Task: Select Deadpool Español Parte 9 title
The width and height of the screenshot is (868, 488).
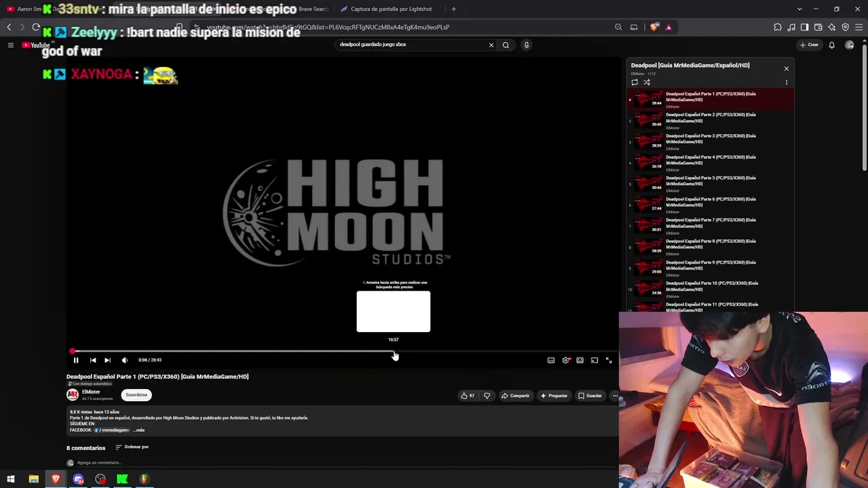Action: (x=711, y=265)
